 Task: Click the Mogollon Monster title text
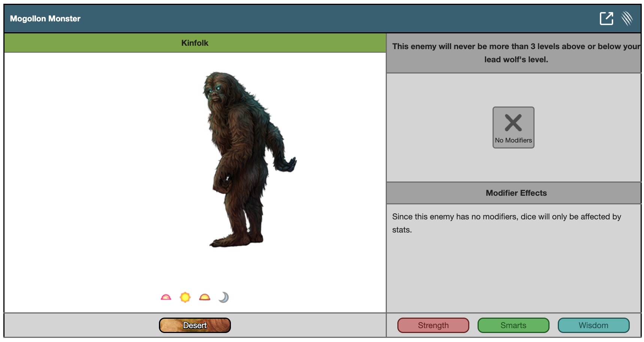pos(45,18)
